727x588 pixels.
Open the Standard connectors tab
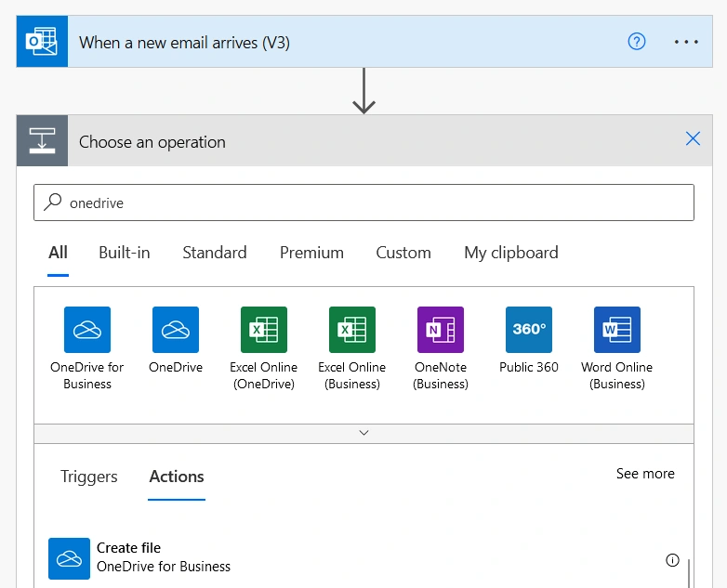[215, 253]
